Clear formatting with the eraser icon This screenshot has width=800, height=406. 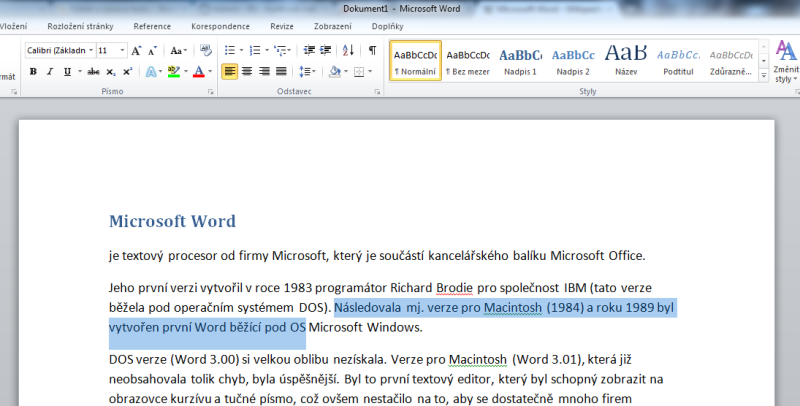tap(206, 50)
